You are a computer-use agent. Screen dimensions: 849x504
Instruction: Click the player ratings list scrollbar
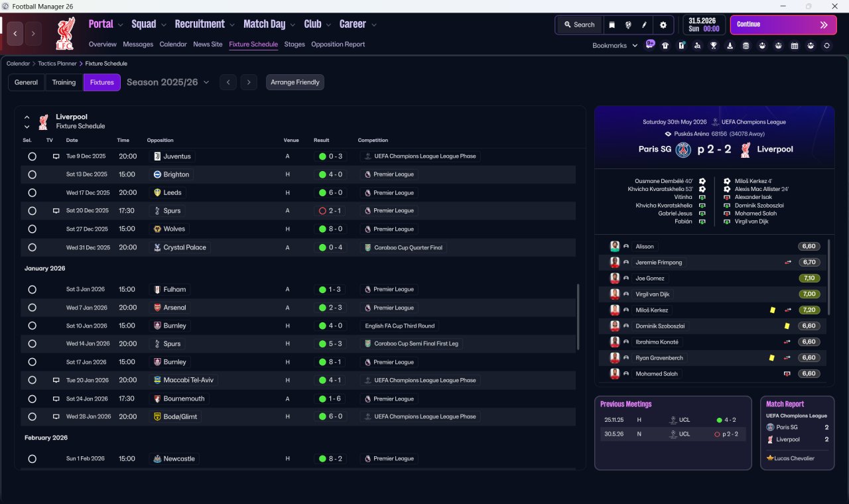tap(829, 277)
